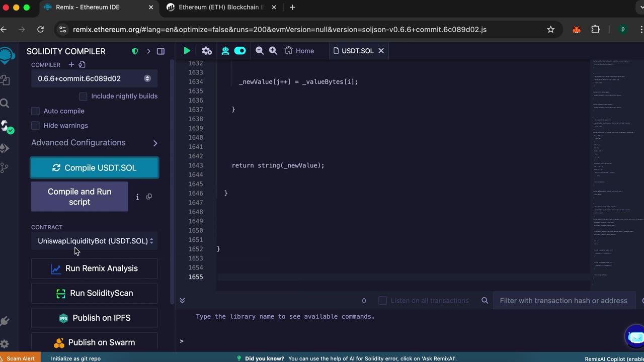Click the terminal command prompt line
The height and width of the screenshot is (362, 644).
(x=410, y=341)
